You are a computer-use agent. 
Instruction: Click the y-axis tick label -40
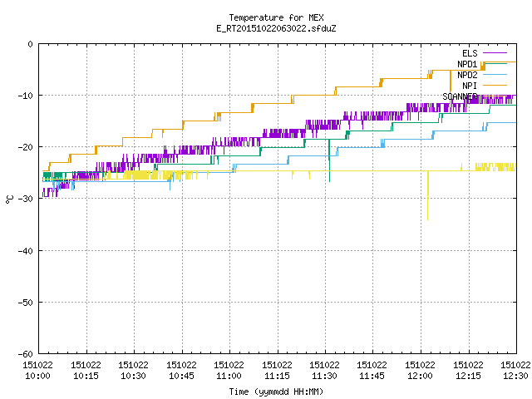pos(26,251)
